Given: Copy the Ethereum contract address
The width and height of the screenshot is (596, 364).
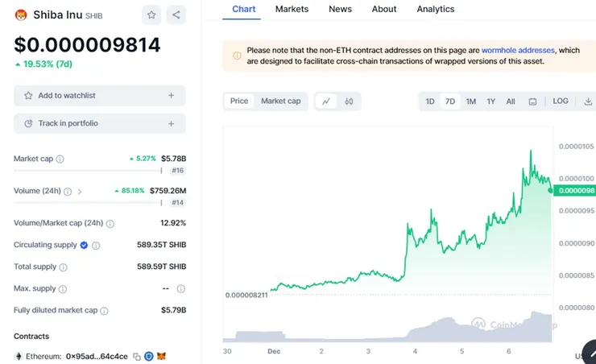Looking at the screenshot, I should pos(137,356).
